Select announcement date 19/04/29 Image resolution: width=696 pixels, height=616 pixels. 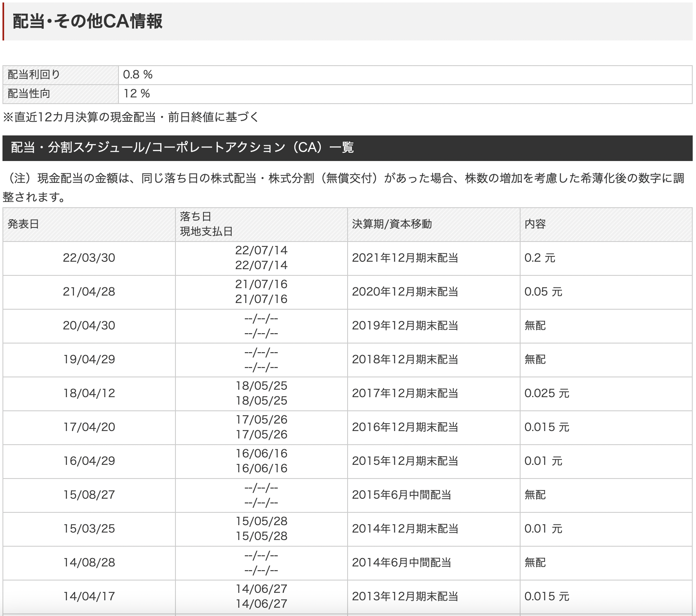[89, 360]
